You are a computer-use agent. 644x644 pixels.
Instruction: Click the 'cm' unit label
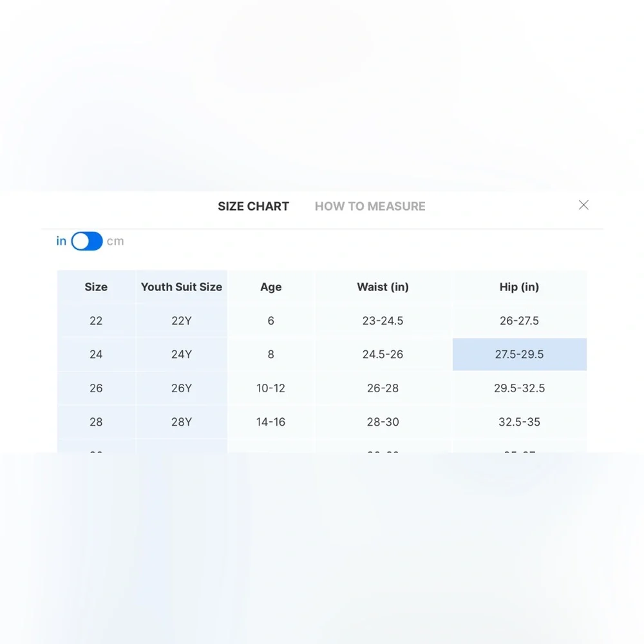(115, 241)
